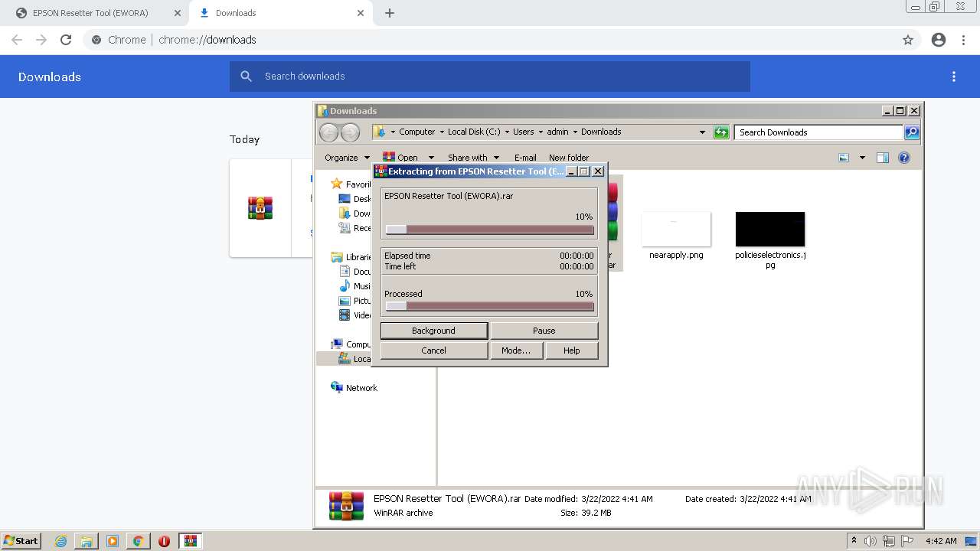Expand the Open button dropdown arrow
This screenshot has height=551, width=980.
pos(431,158)
